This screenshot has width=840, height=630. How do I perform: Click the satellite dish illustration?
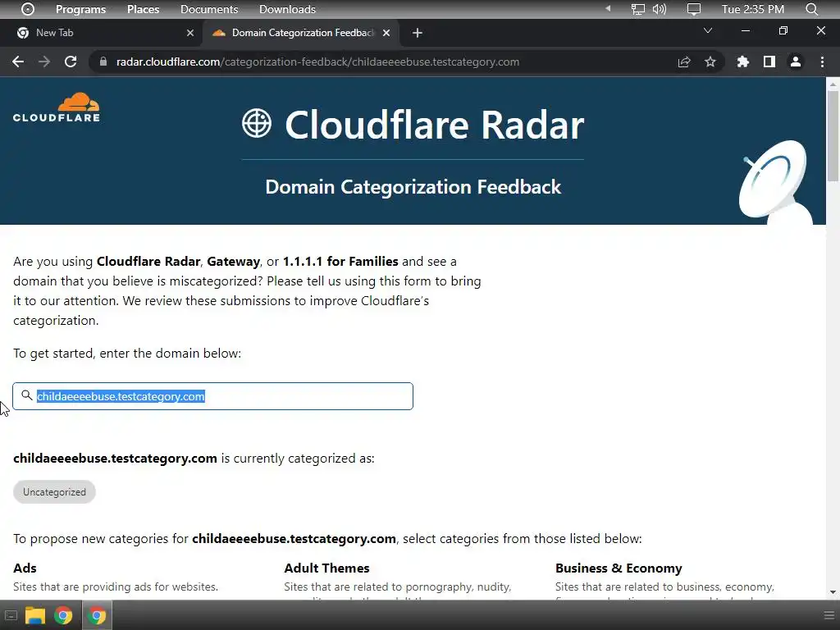pyautogui.click(x=774, y=183)
